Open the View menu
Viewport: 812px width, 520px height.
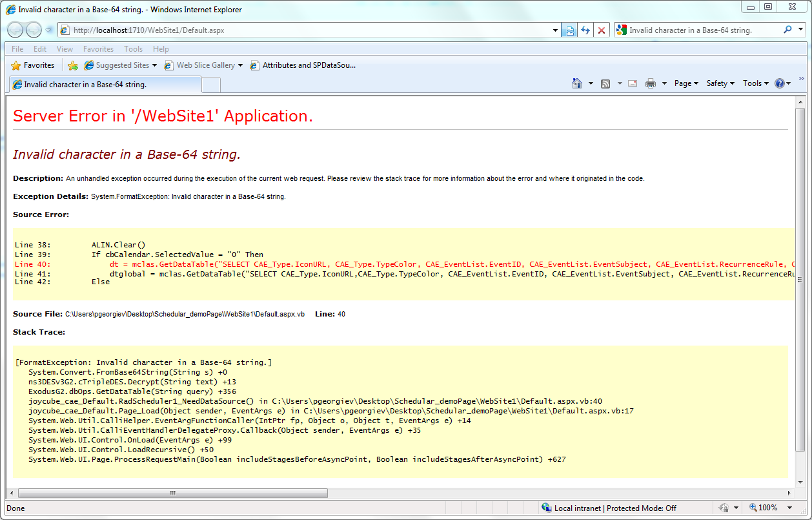[65, 49]
